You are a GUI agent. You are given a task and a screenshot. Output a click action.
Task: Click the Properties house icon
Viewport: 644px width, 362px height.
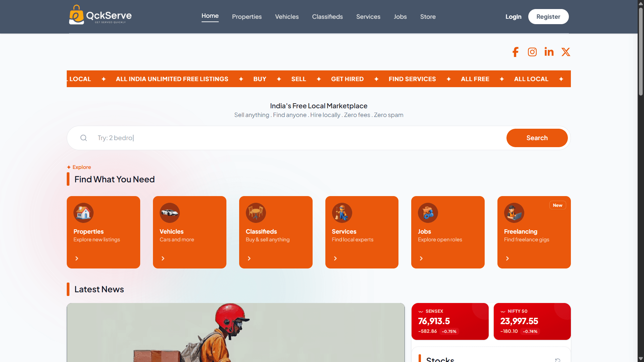click(84, 213)
